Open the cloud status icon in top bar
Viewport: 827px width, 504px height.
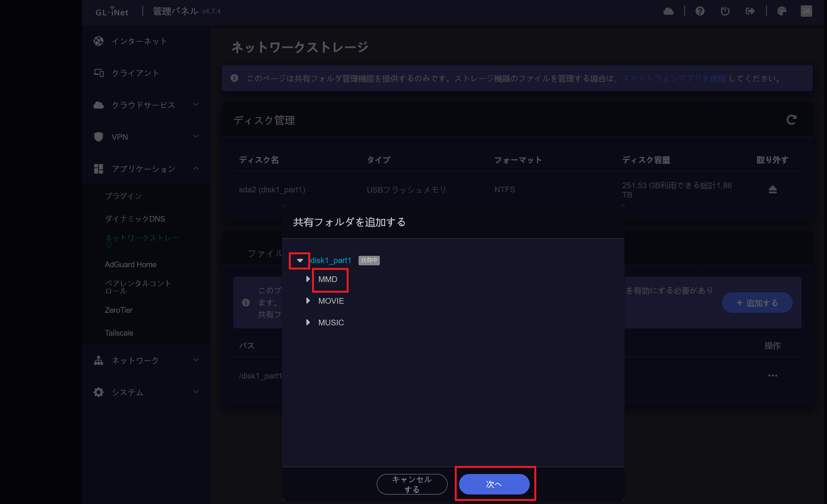[668, 11]
